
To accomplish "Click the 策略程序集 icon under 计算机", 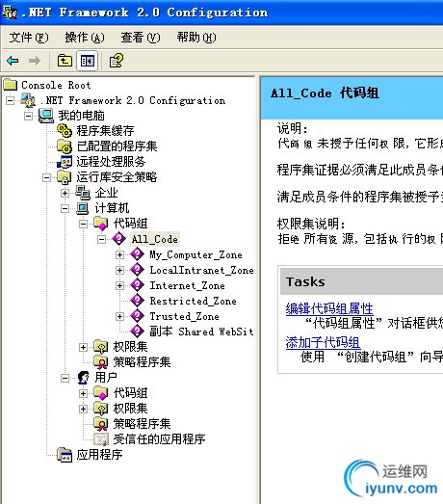I will (101, 362).
